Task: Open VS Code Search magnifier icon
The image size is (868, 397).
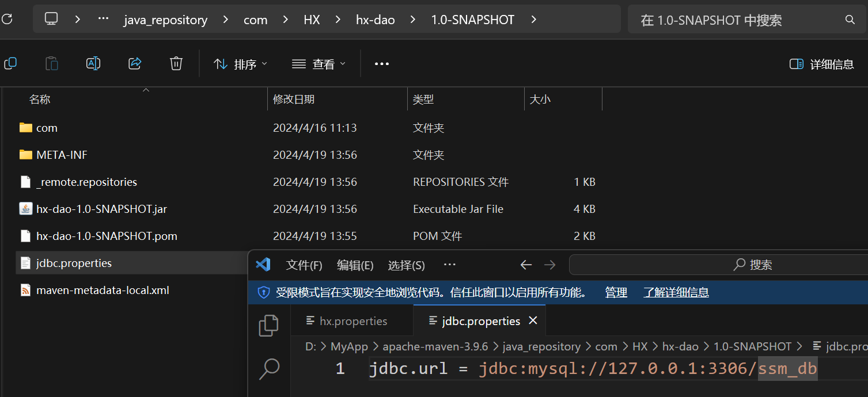Action: click(269, 368)
